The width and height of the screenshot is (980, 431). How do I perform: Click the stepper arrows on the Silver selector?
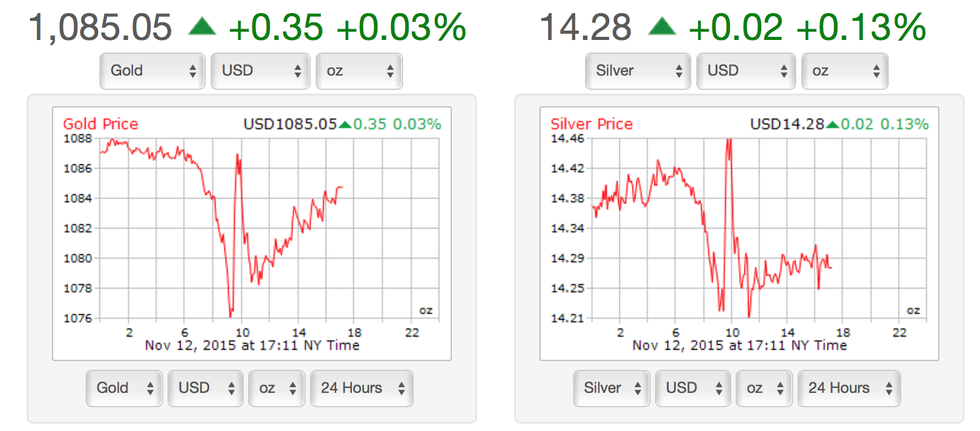679,71
